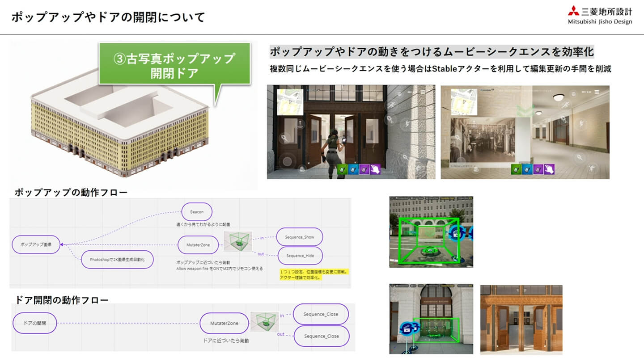
Task: Click the blue tablet slot in gameplay hotbar
Action: click(x=353, y=170)
